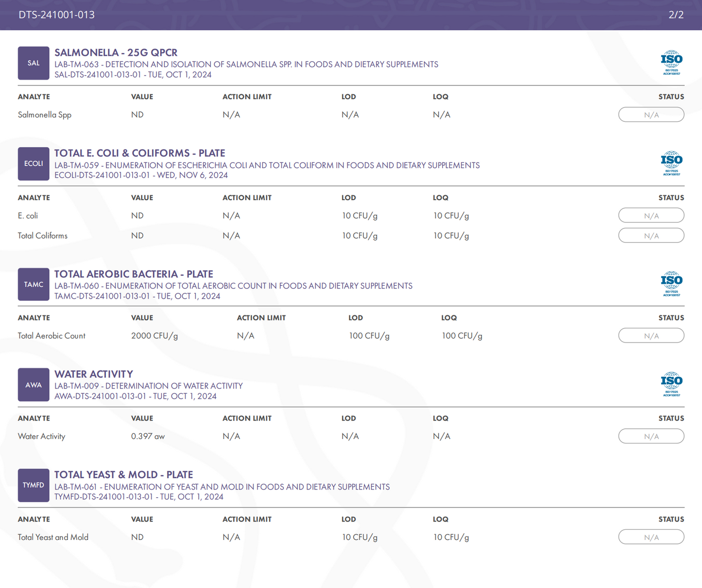702x588 pixels.
Task: Select Total Yeast and Mold status pill
Action: tap(651, 537)
